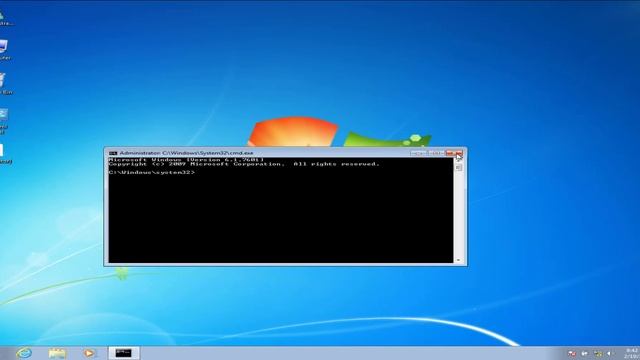Click the "Copyright (c) 2009 Microsoft Corporation" line

coord(244,164)
